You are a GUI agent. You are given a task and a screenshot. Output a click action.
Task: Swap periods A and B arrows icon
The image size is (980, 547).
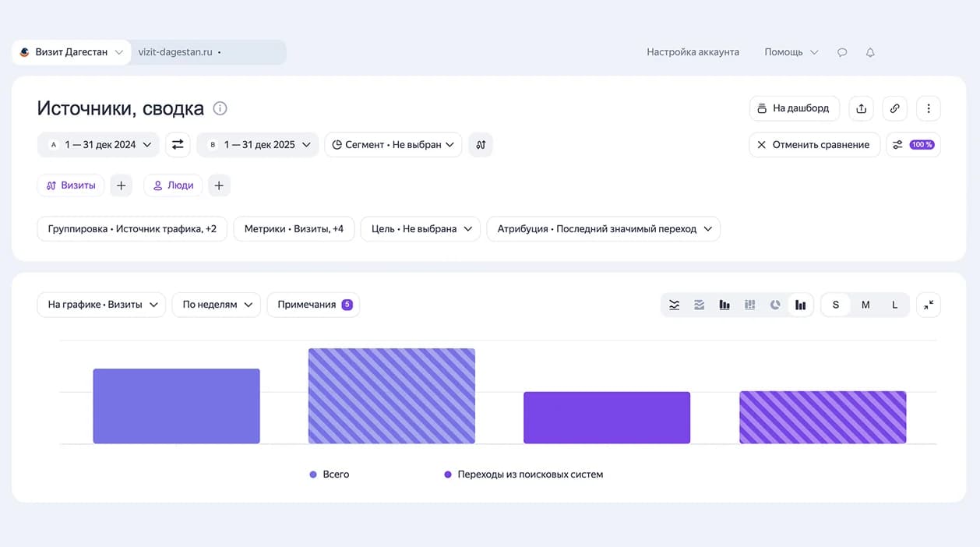click(178, 144)
